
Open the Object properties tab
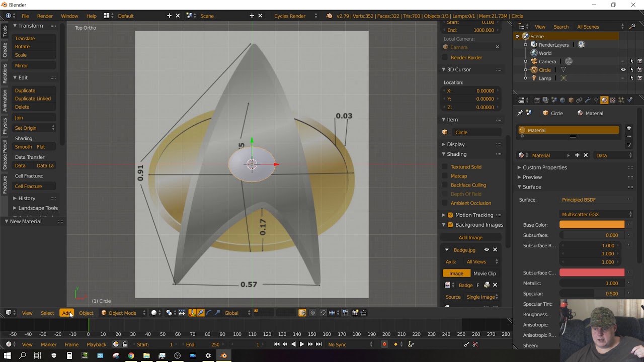(x=571, y=100)
